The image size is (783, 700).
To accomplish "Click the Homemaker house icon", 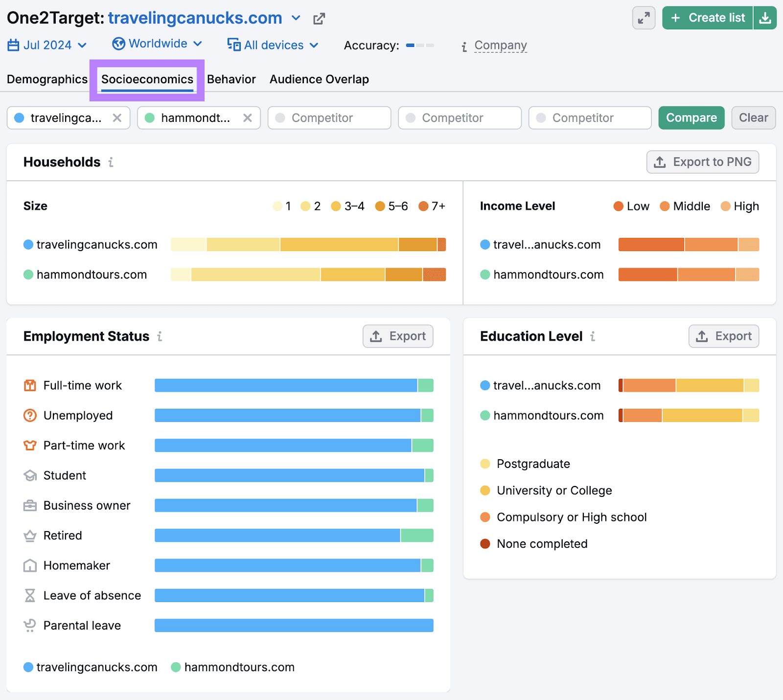I will click(x=30, y=565).
